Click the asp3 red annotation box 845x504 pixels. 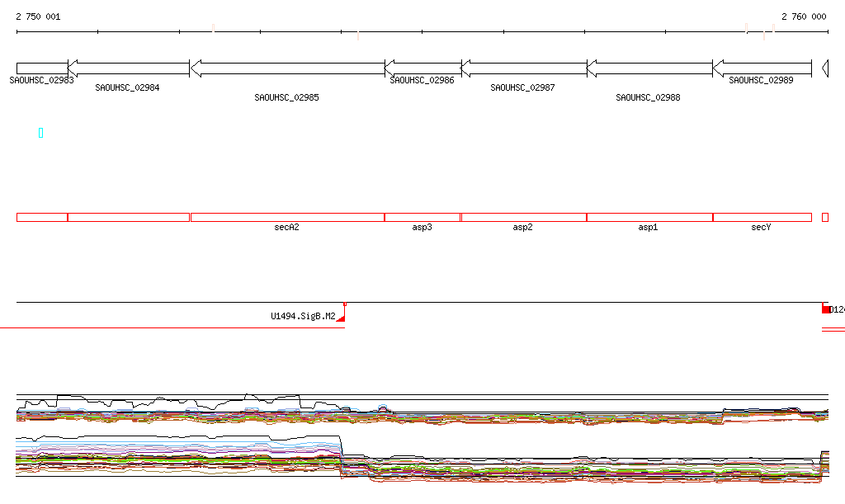(x=422, y=217)
